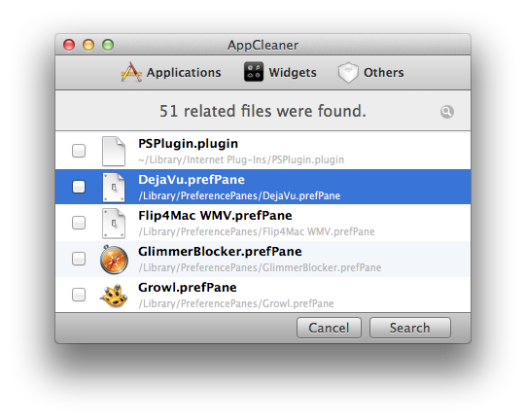Tick the Growl.prefPane checkbox

tap(79, 295)
